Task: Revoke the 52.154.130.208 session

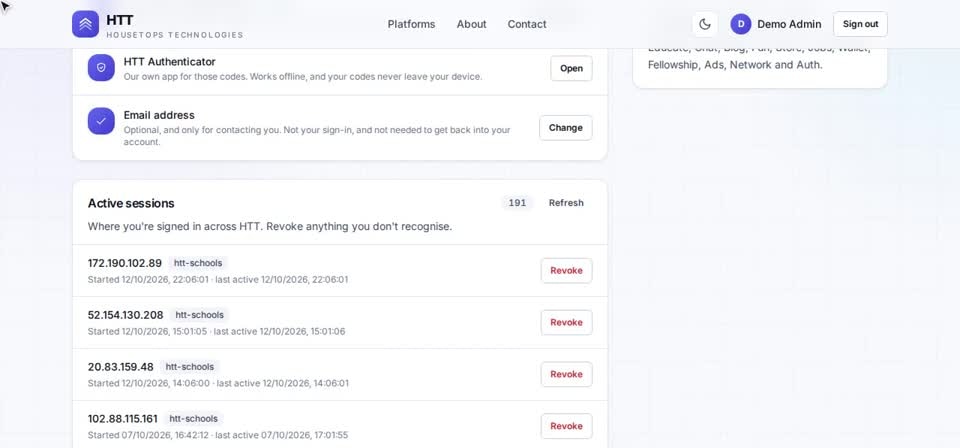Action: point(566,323)
